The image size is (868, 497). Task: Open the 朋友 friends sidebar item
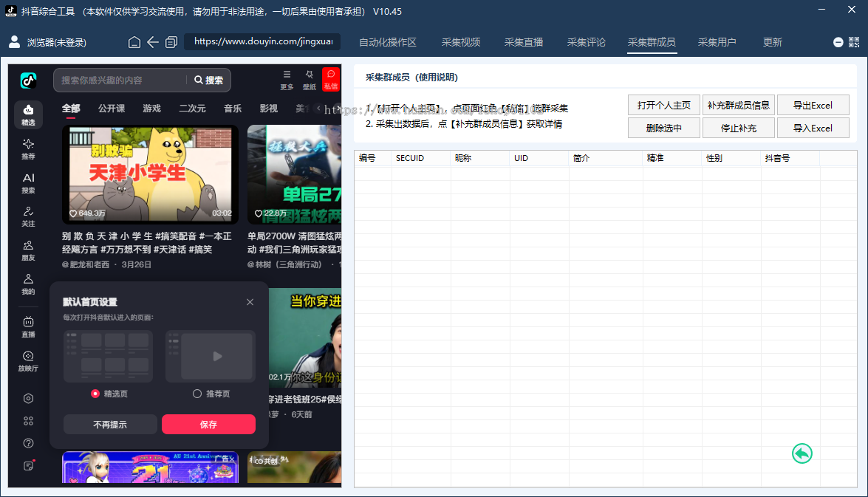(x=28, y=250)
